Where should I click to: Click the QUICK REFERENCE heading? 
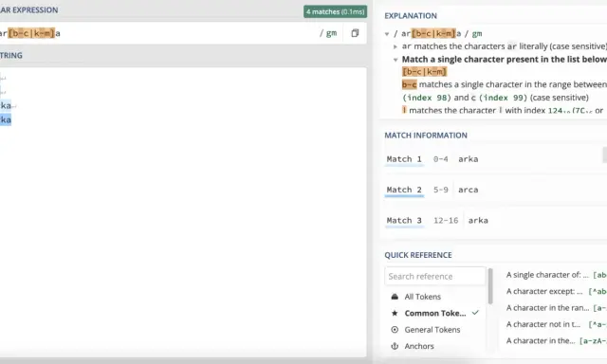point(417,255)
